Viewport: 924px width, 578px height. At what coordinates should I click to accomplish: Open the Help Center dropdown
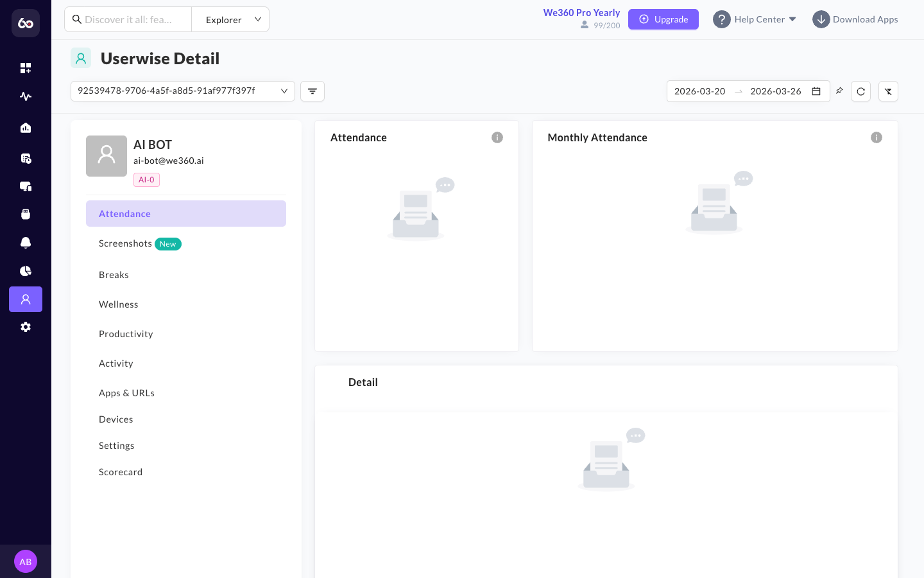tap(755, 19)
